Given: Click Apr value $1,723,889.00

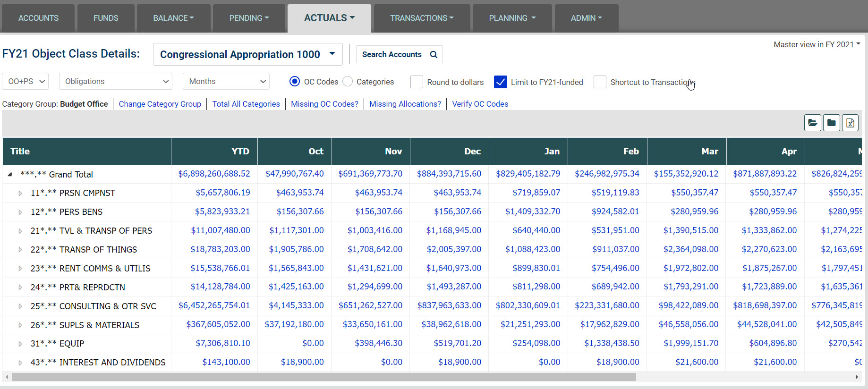Looking at the screenshot, I should point(769,287).
